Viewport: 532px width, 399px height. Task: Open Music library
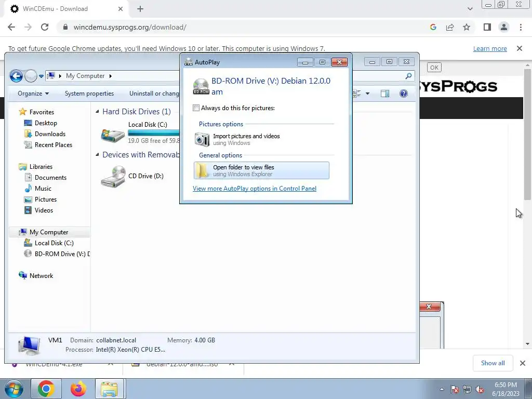[x=43, y=188]
